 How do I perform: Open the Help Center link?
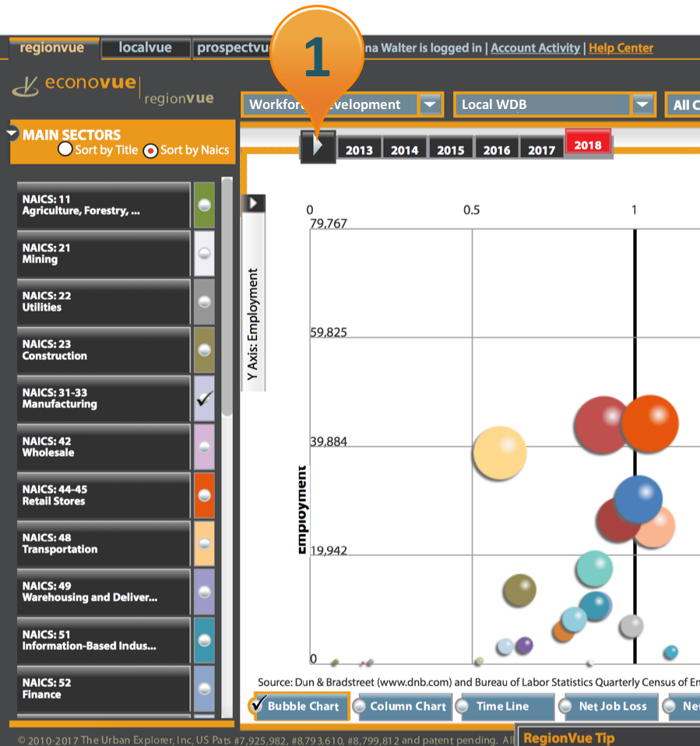621,48
